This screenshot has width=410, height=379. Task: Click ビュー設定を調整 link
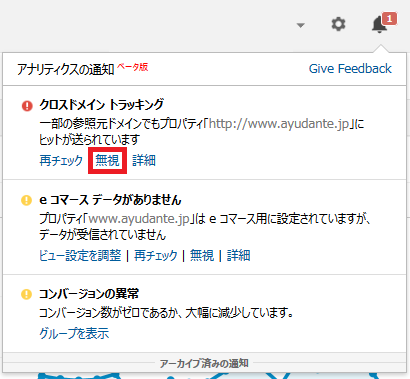click(80, 255)
